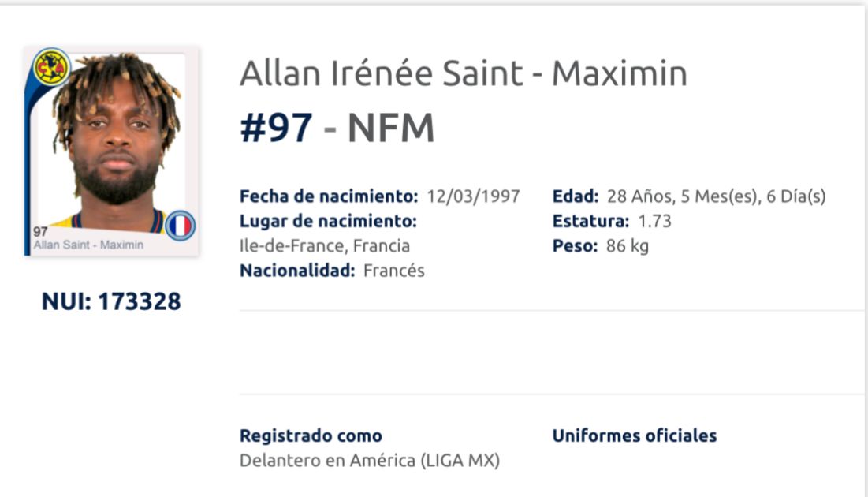The image size is (868, 497).
Task: Click the NFM label next to the number
Action: [x=391, y=128]
